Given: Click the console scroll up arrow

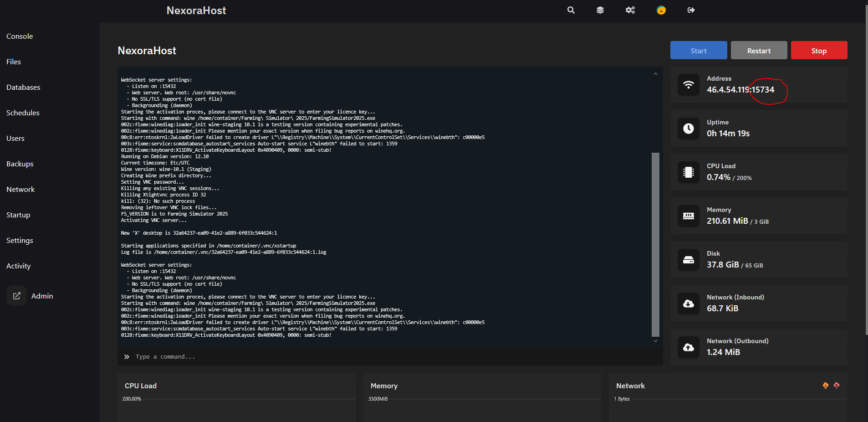Looking at the screenshot, I should pyautogui.click(x=655, y=74).
